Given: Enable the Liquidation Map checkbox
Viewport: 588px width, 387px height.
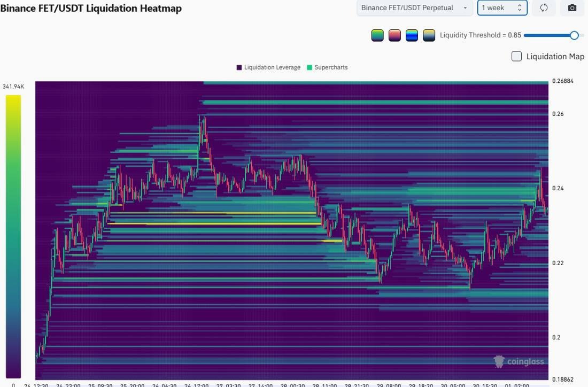Looking at the screenshot, I should (x=516, y=56).
